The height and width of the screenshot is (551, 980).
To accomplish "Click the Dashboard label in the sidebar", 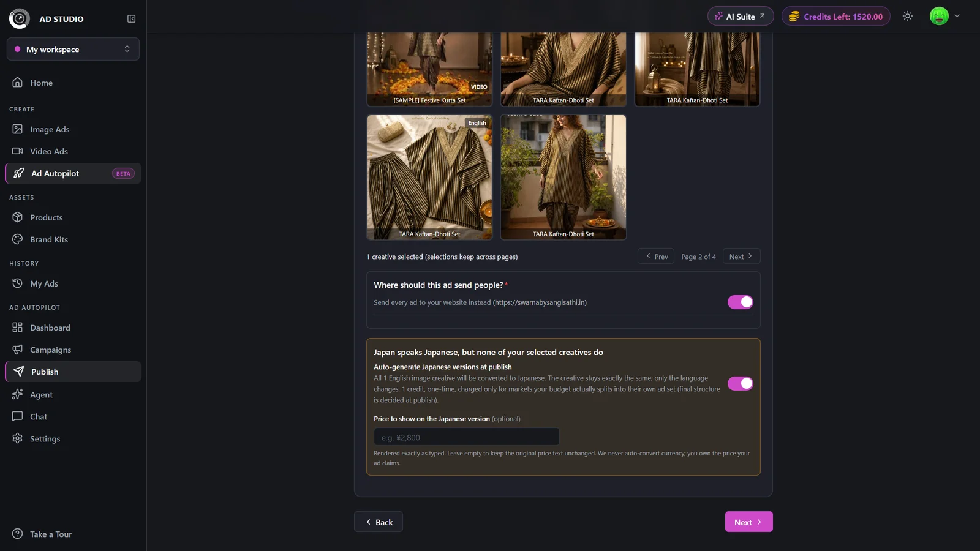I will tap(50, 328).
